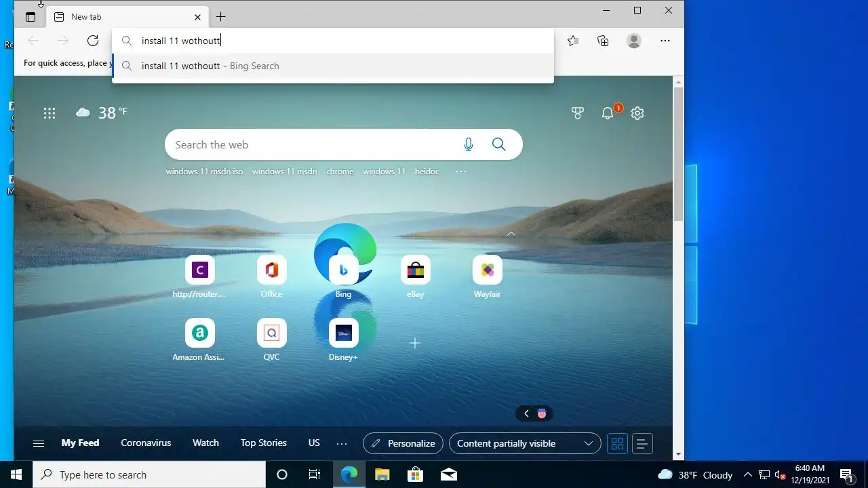
Task: Open the feed hamburger menu
Action: pos(39,443)
